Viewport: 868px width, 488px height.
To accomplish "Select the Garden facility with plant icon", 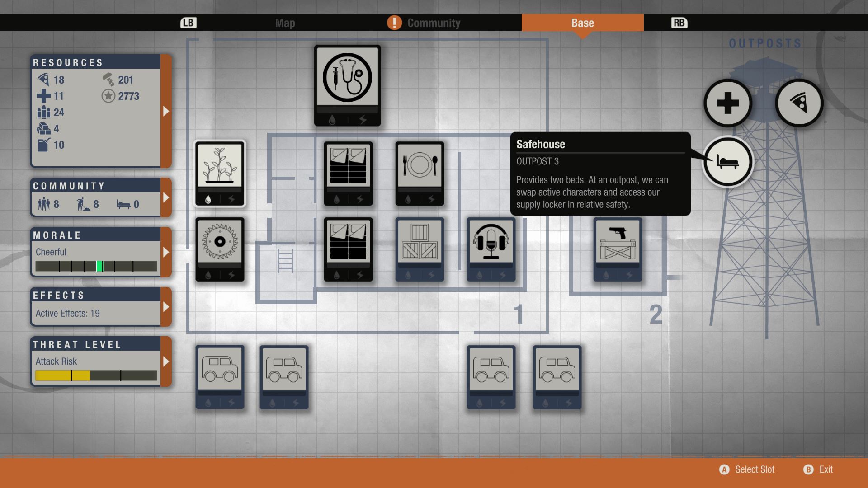I will pyautogui.click(x=220, y=173).
